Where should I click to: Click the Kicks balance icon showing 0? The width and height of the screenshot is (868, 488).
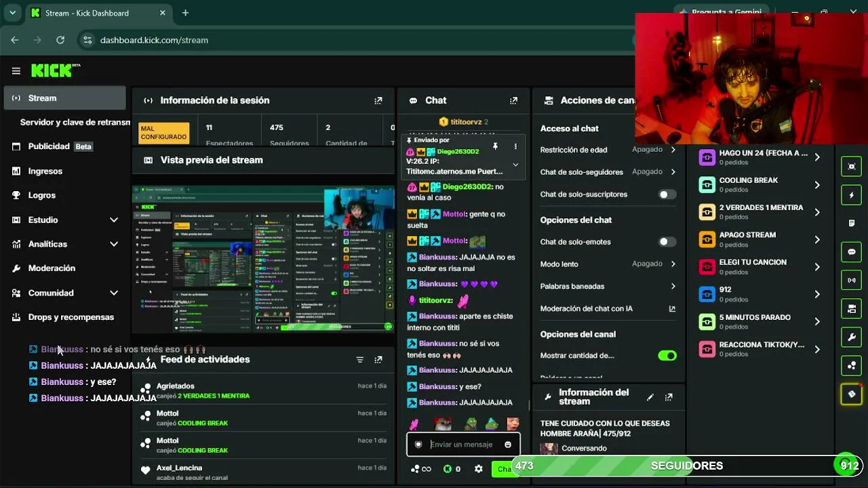tap(452, 469)
